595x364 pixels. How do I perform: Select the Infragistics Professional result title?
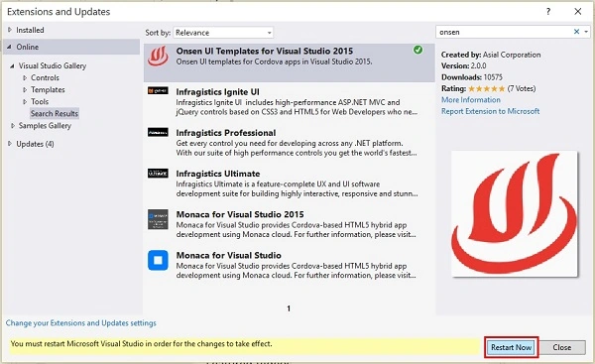coord(226,133)
